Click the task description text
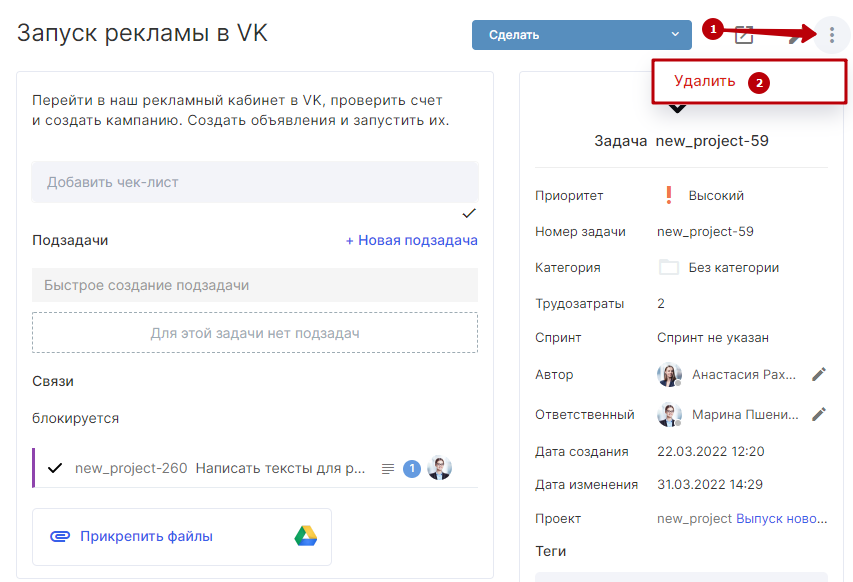 (x=240, y=110)
